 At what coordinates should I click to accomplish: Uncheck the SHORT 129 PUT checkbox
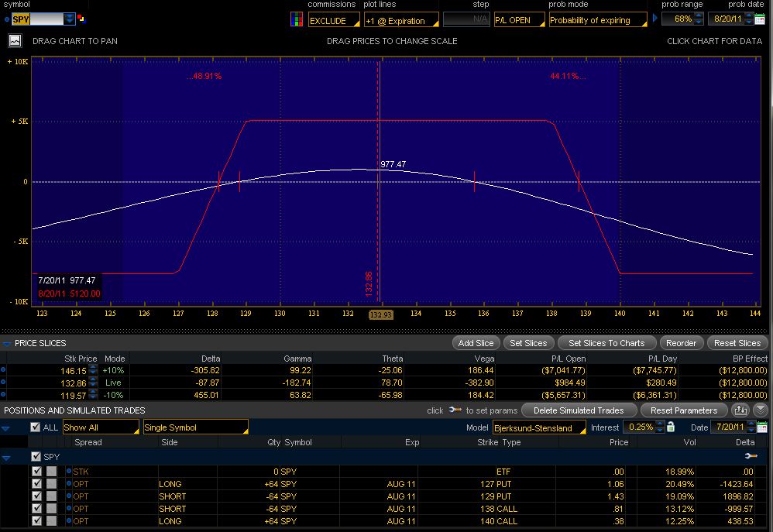click(x=37, y=496)
